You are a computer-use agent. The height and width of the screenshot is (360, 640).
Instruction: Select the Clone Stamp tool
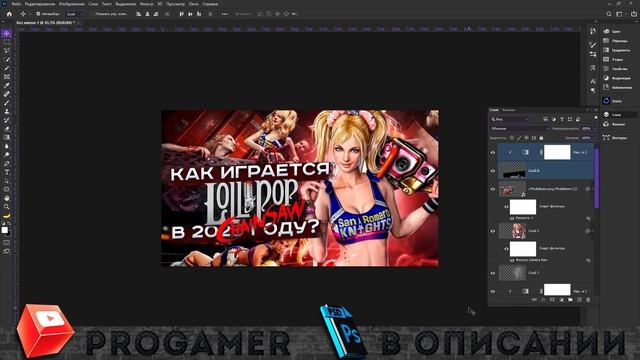coord(7,111)
